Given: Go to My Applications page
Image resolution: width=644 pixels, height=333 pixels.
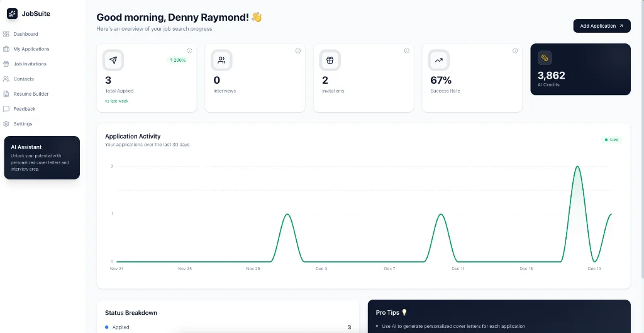Looking at the screenshot, I should [x=31, y=49].
